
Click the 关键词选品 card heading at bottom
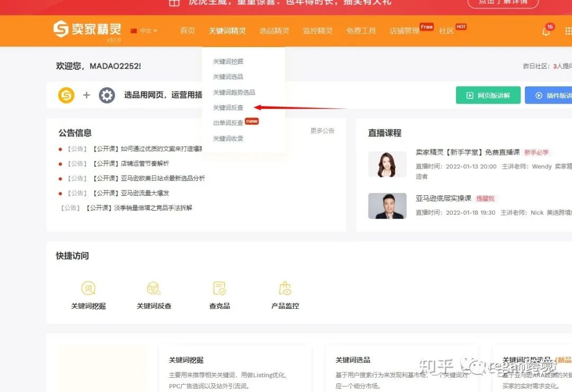pos(353,360)
